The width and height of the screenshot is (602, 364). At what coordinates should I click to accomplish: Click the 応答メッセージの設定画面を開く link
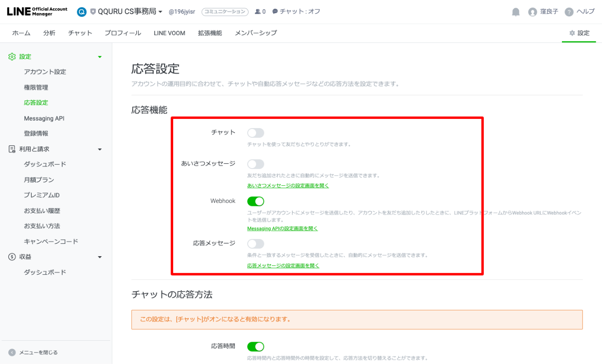click(x=283, y=265)
